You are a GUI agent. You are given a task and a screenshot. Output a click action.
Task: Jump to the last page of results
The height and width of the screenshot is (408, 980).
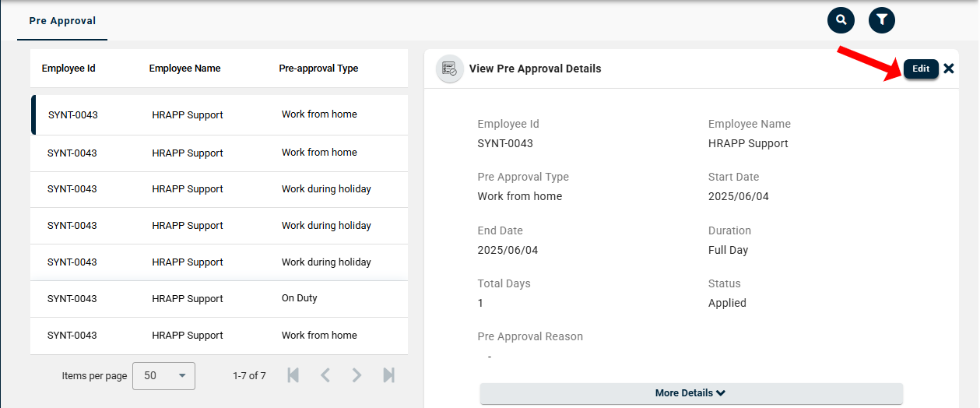coord(388,375)
